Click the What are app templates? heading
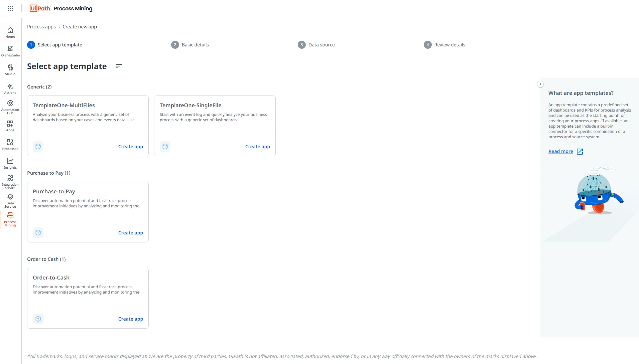 581,93
